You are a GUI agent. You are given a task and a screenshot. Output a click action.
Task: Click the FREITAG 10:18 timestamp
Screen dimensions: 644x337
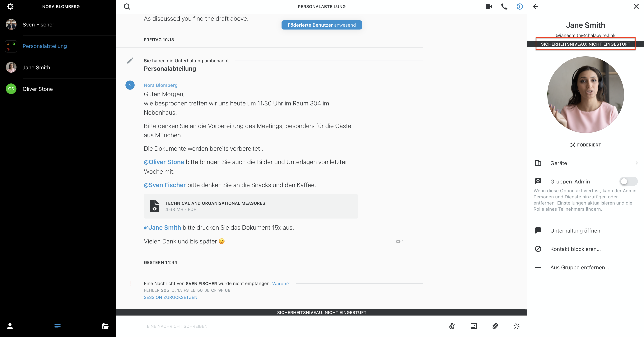[x=159, y=40]
